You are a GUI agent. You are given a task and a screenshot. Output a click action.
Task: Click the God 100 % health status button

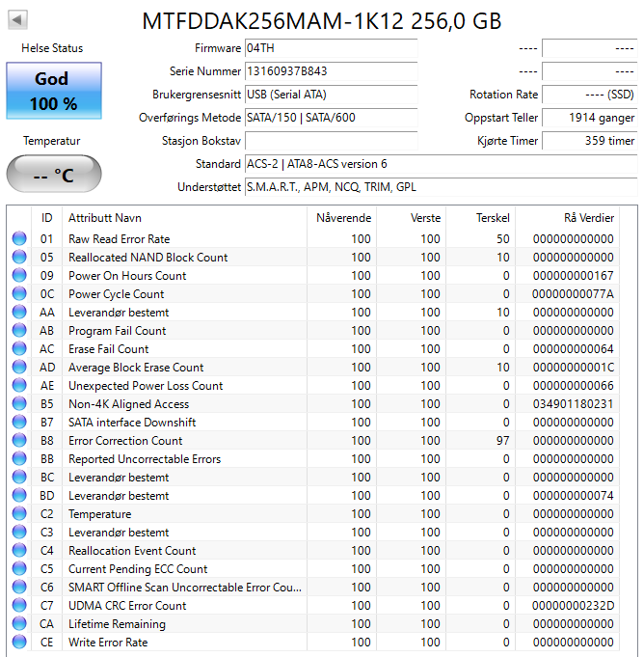click(x=54, y=92)
